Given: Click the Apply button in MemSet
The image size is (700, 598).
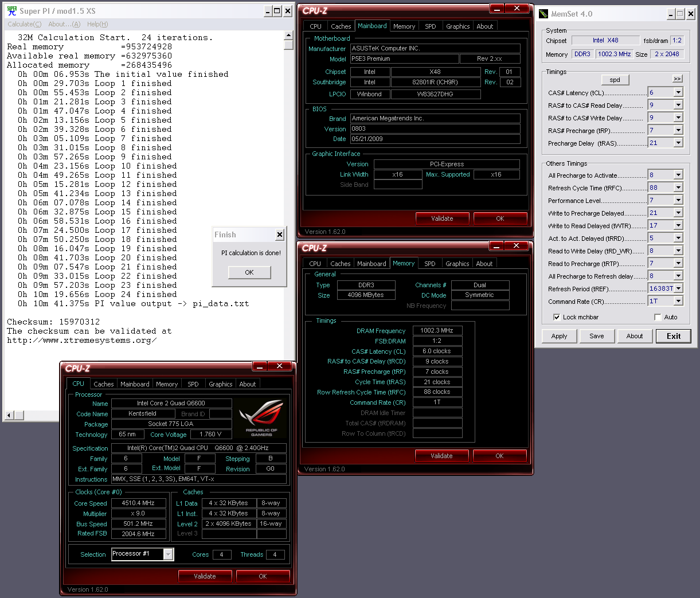Looking at the screenshot, I should pyautogui.click(x=559, y=336).
